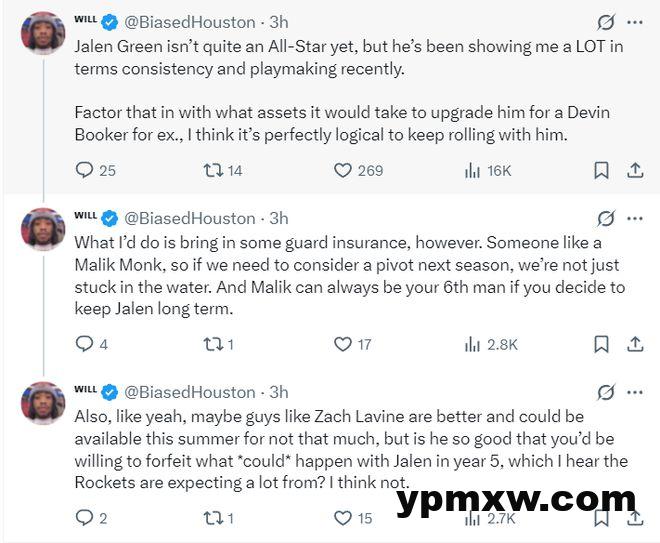Open more options on Zach Lavine tweet

635,391
